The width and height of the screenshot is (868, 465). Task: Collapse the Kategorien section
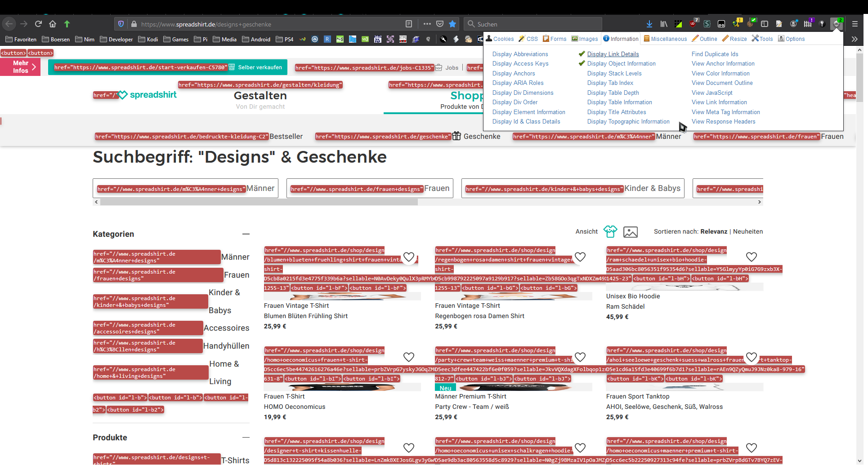click(x=246, y=234)
